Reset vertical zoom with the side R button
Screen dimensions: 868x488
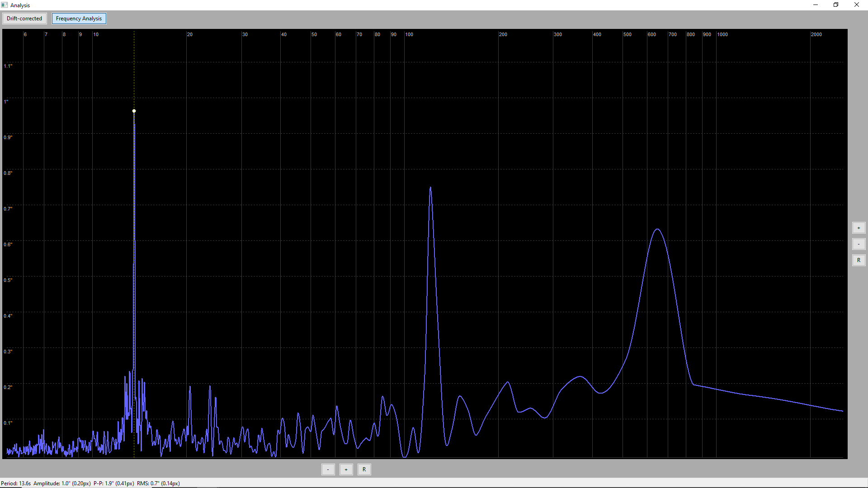tap(859, 260)
